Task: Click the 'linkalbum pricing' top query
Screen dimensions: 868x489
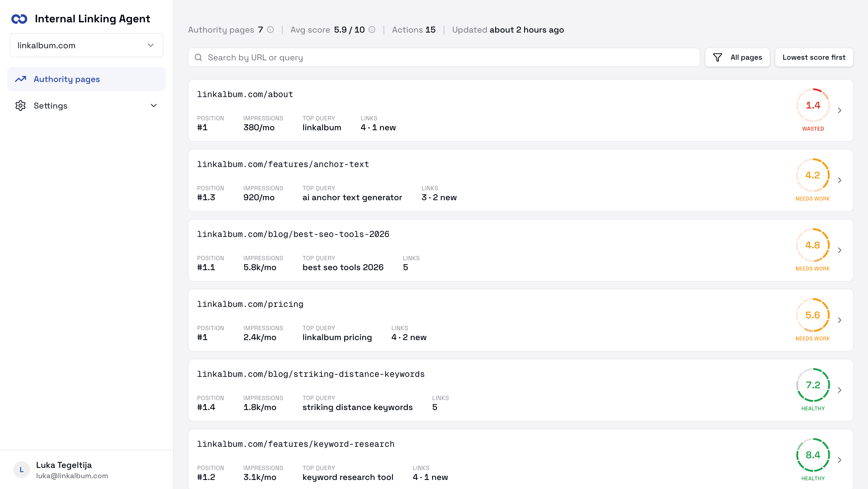Action: pos(337,337)
